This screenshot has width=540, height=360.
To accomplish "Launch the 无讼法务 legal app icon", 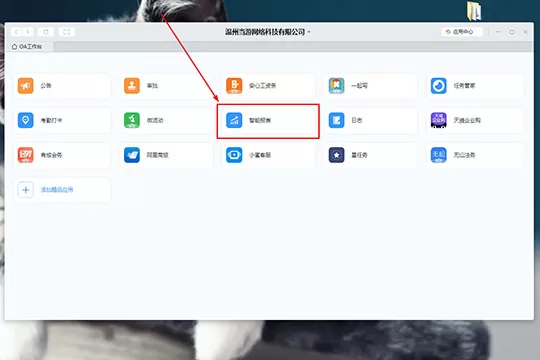I will tap(439, 155).
